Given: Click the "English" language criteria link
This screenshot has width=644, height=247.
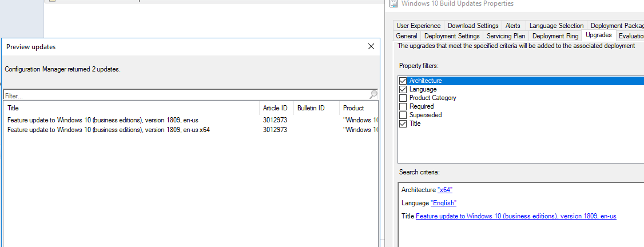Looking at the screenshot, I should [443, 202].
